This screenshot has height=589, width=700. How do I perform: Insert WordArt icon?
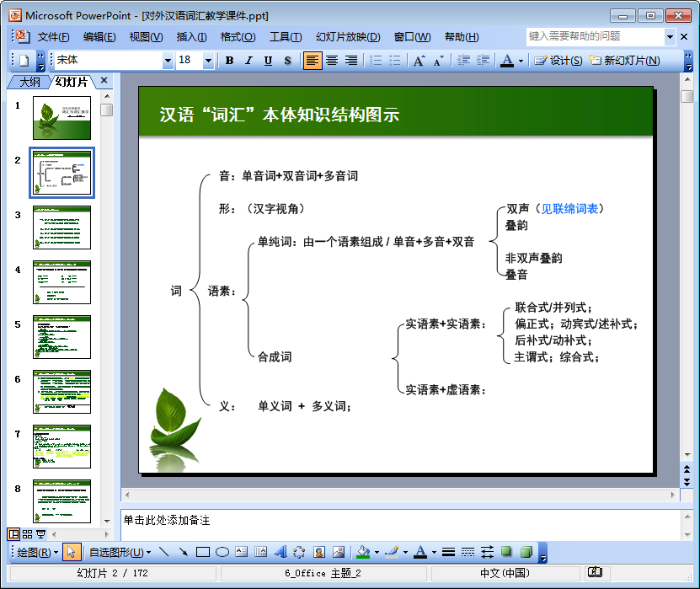coord(281,553)
